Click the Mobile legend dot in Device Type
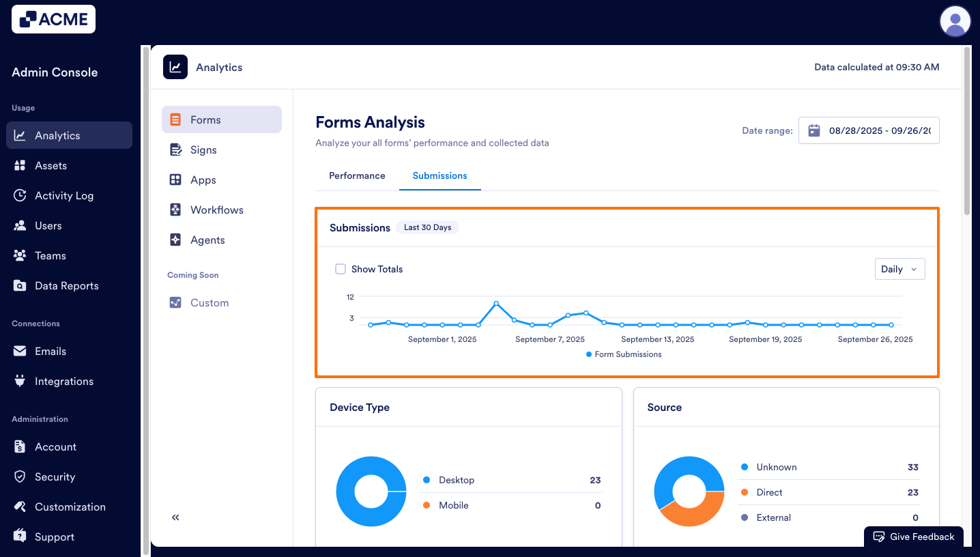Image resolution: width=980 pixels, height=557 pixels. (x=427, y=505)
